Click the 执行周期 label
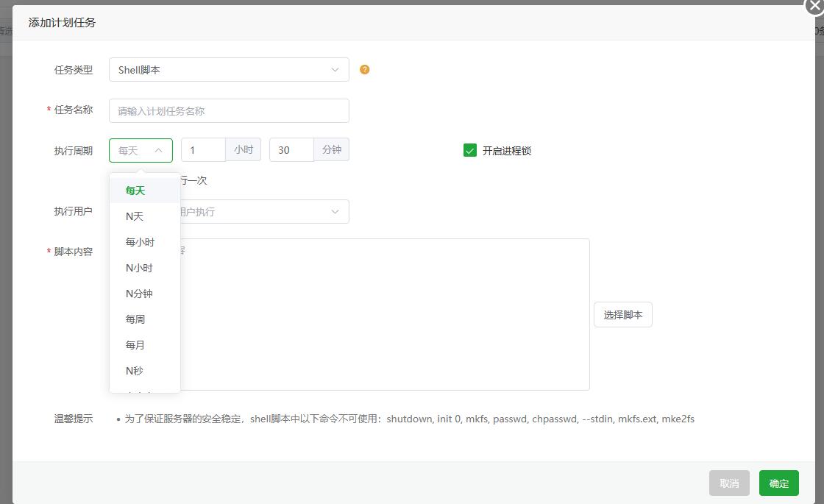 (73, 151)
